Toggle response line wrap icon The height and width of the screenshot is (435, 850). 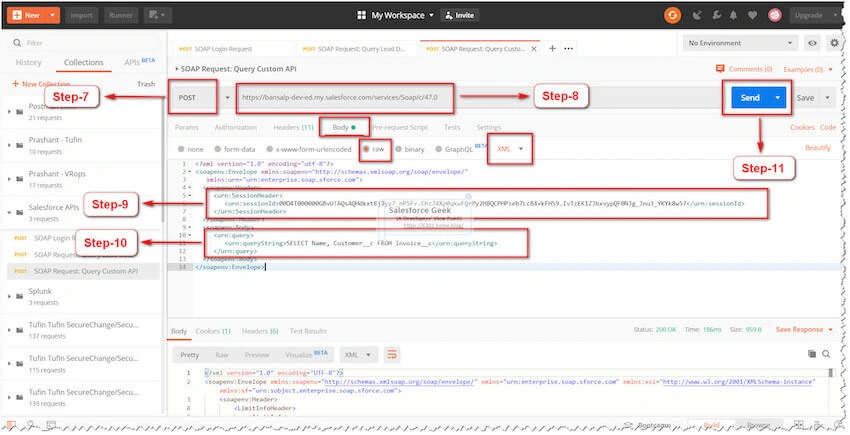[x=391, y=355]
